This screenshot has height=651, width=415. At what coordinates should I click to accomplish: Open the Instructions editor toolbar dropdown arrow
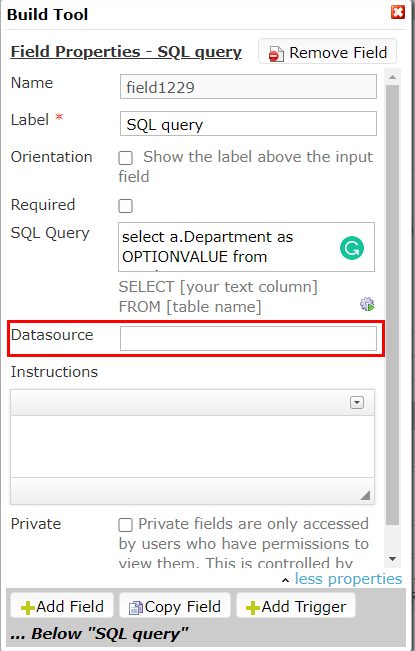click(357, 403)
